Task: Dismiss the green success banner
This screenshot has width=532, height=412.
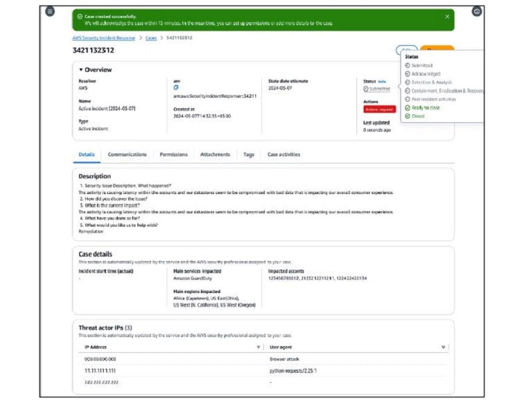Action: tap(447, 17)
